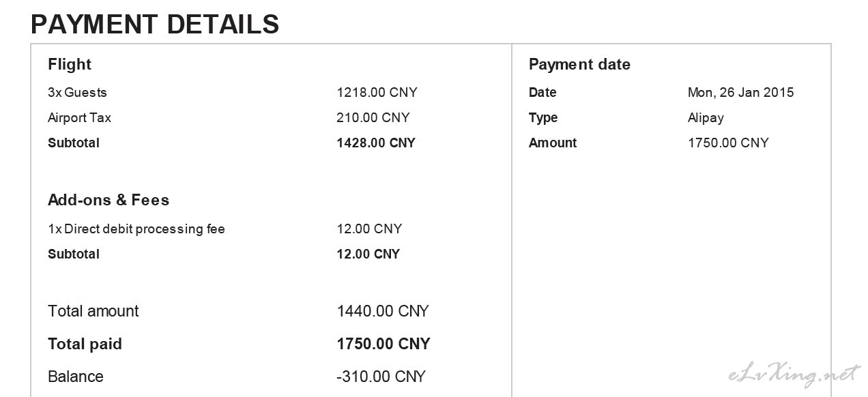This screenshot has width=868, height=397.
Task: Click the Airport Tax label
Action: coord(79,118)
